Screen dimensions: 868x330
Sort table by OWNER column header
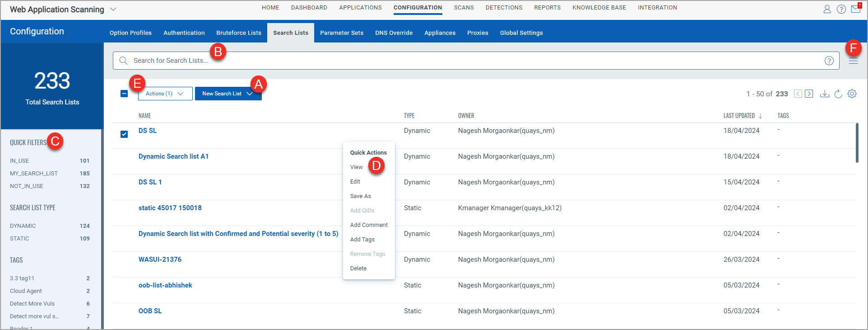click(x=466, y=116)
